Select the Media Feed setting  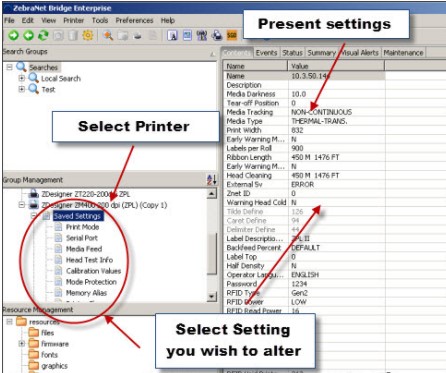(x=84, y=249)
